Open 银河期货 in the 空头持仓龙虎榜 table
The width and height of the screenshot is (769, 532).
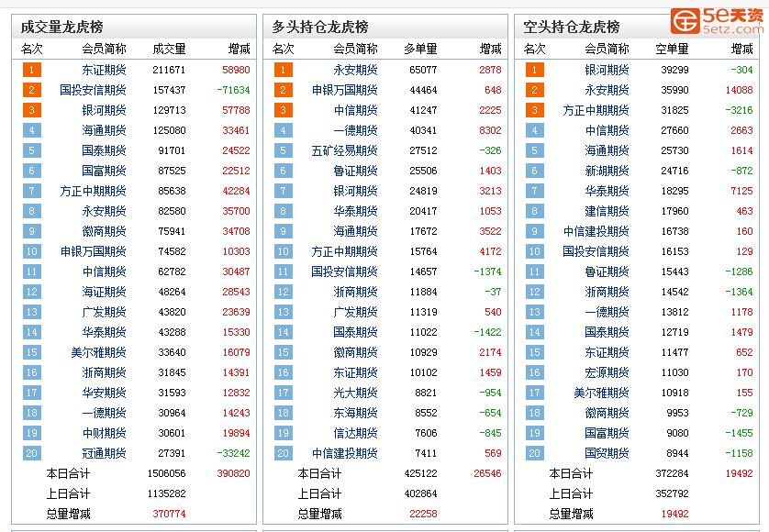(607, 70)
